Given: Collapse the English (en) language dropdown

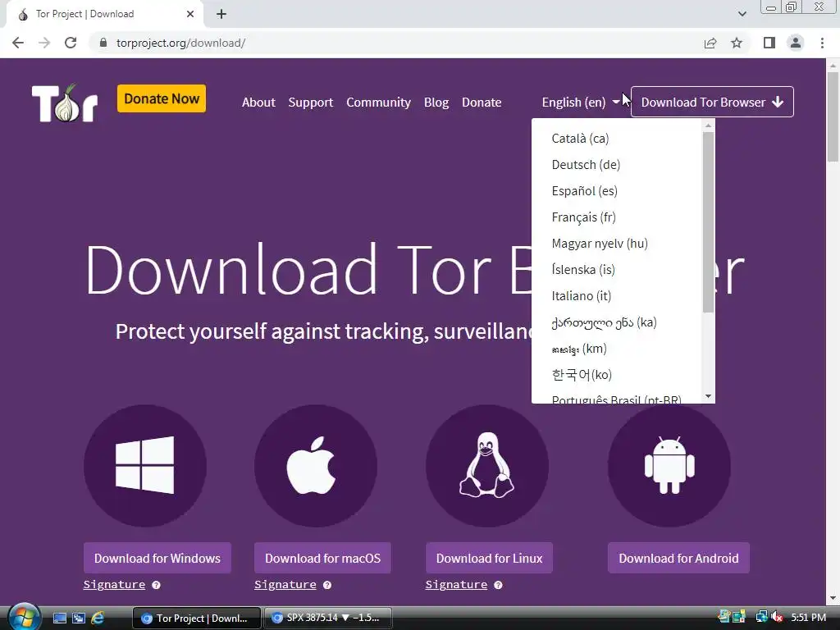Looking at the screenshot, I should pos(581,103).
